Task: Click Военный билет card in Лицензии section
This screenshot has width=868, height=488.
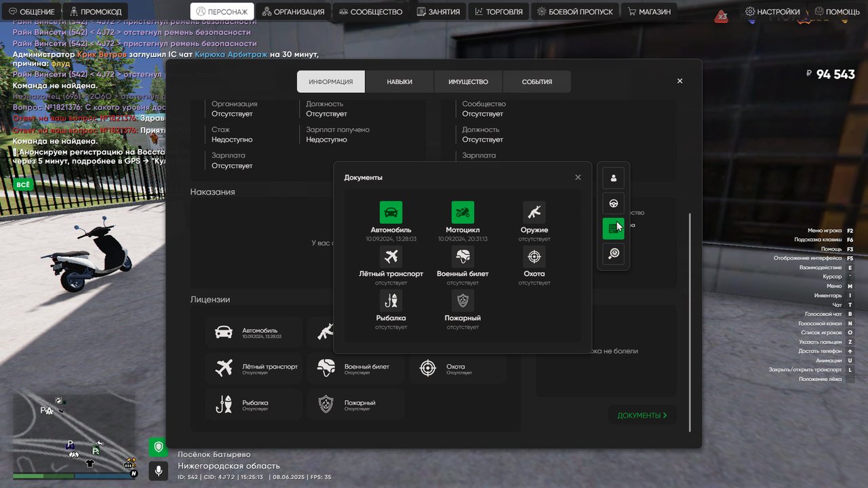Action: [x=355, y=368]
